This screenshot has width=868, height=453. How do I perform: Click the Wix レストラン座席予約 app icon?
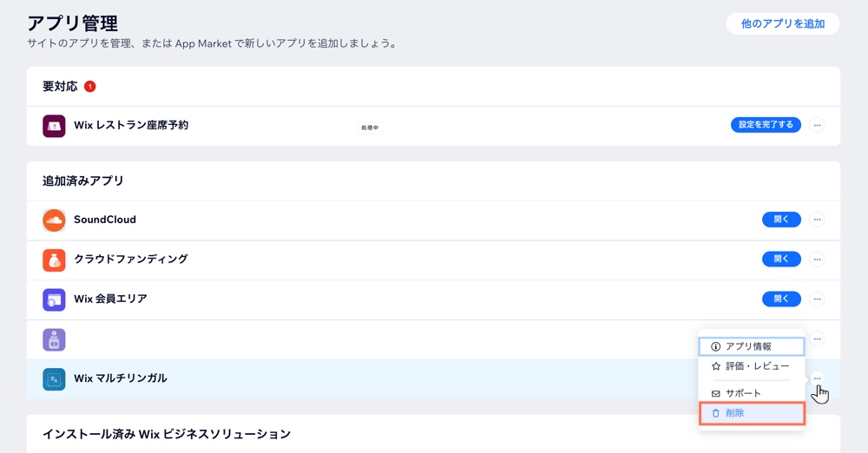pos(54,126)
